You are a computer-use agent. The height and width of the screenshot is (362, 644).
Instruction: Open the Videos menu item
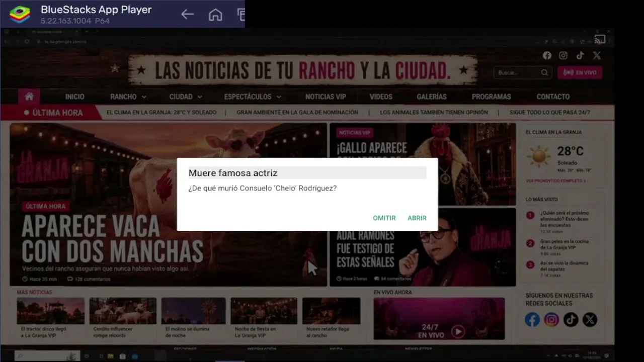[381, 97]
